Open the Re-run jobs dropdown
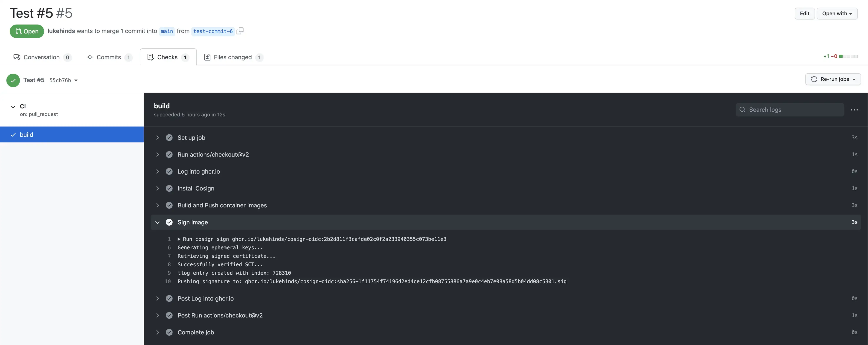Viewport: 868px width, 345px height. tap(833, 79)
